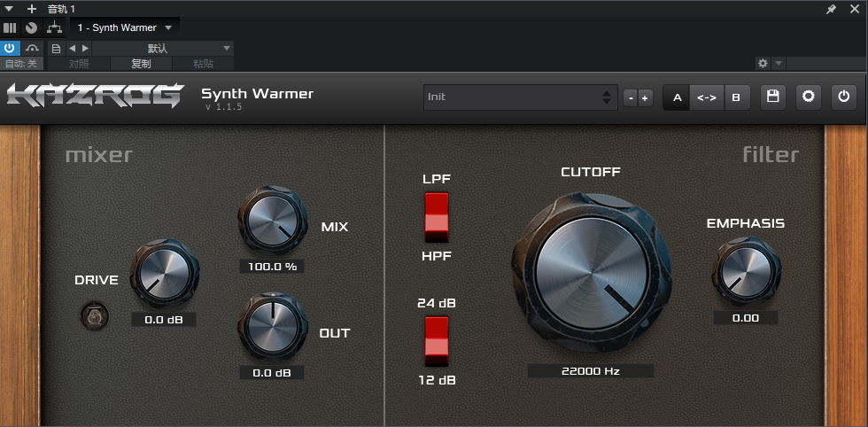Switch to state B

tap(736, 97)
